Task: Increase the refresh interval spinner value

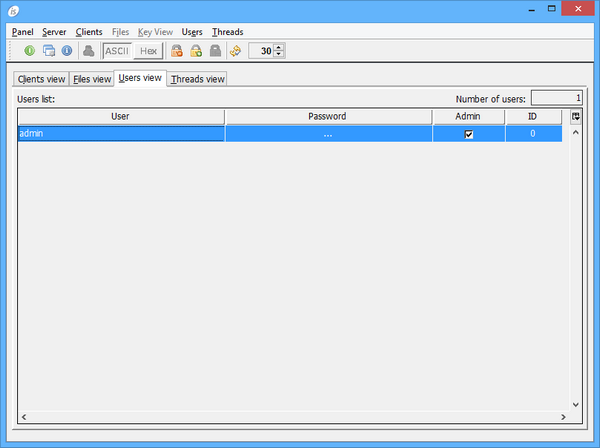Action: (x=279, y=47)
